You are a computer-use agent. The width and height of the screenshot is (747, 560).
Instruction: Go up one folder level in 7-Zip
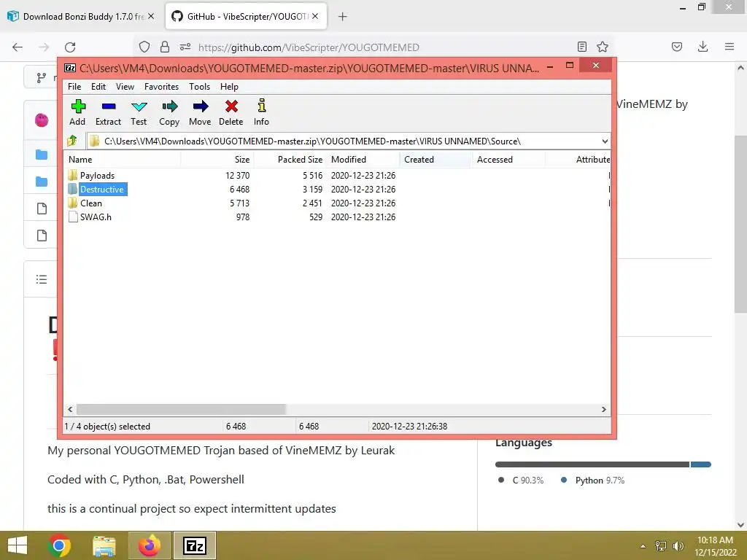72,141
